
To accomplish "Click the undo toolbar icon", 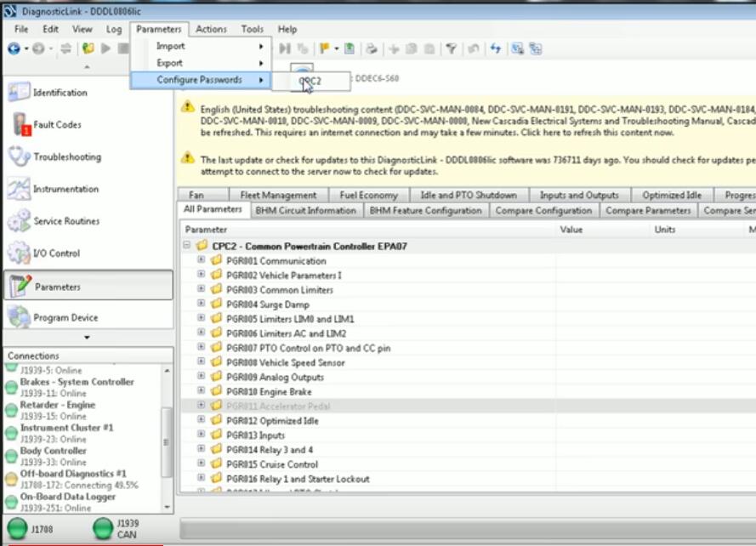I will tap(474, 48).
